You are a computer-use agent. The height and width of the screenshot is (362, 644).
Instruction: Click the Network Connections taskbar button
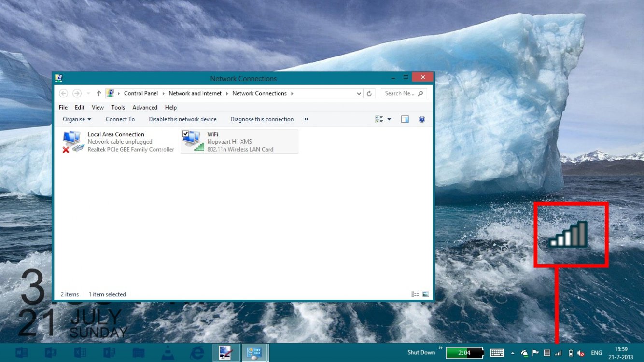[254, 353]
